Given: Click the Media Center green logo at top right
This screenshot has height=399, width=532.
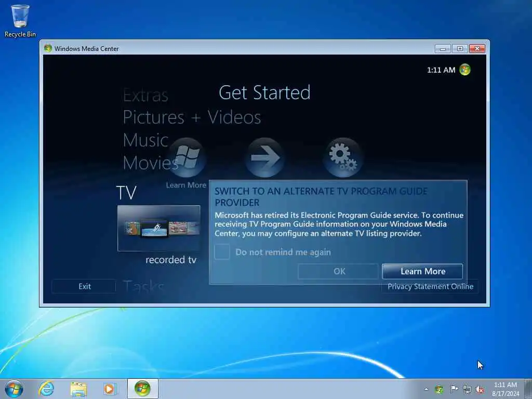Looking at the screenshot, I should click(x=465, y=70).
